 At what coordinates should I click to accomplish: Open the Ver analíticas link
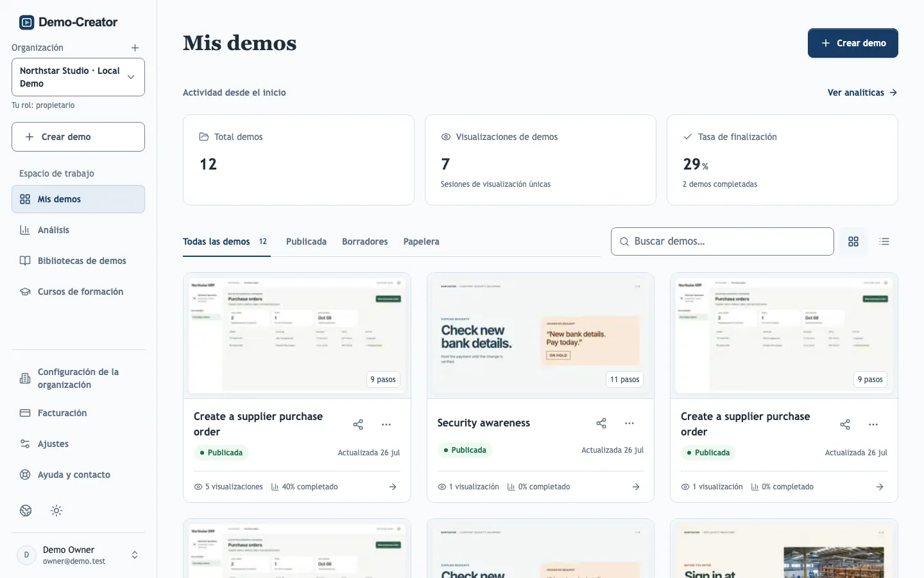click(x=862, y=92)
